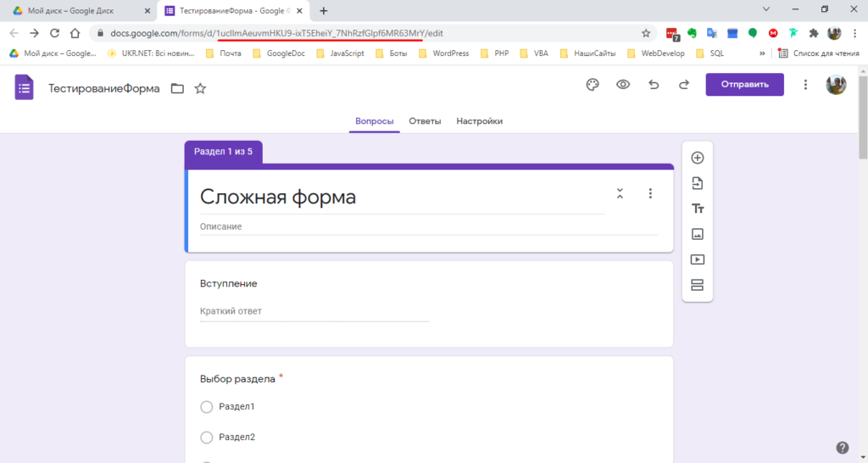Click the Import questions icon
Screen dimensions: 868x463
(x=698, y=183)
